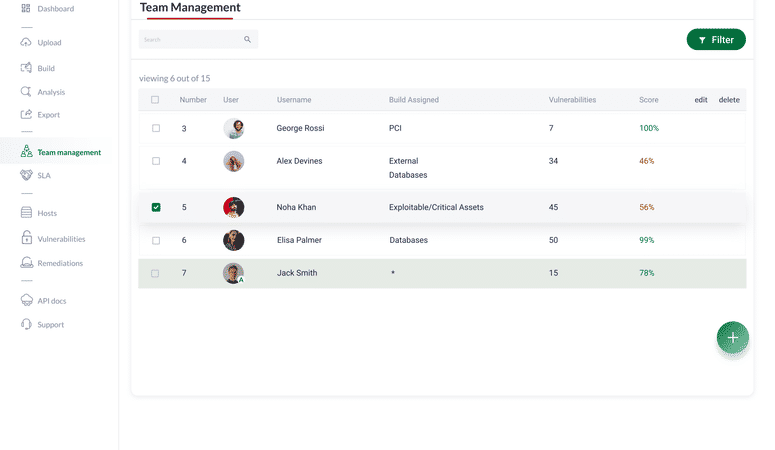Image resolution: width=775 pixels, height=450 pixels.
Task: Click the team search input field
Action: tap(190, 40)
